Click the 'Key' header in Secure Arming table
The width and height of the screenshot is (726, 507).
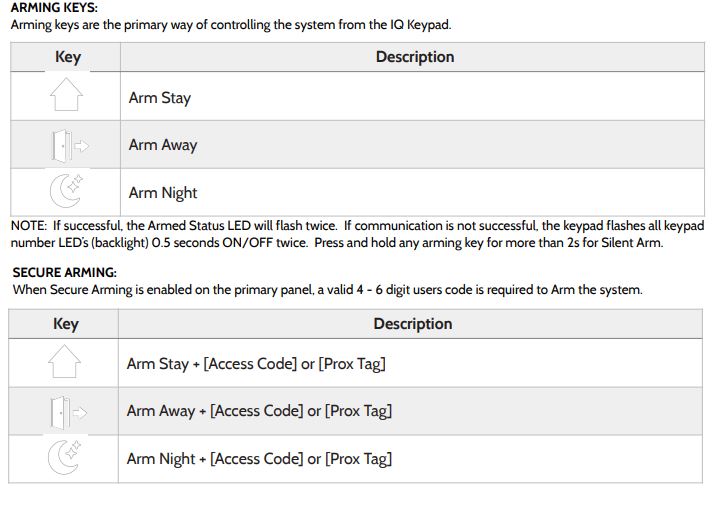click(66, 324)
